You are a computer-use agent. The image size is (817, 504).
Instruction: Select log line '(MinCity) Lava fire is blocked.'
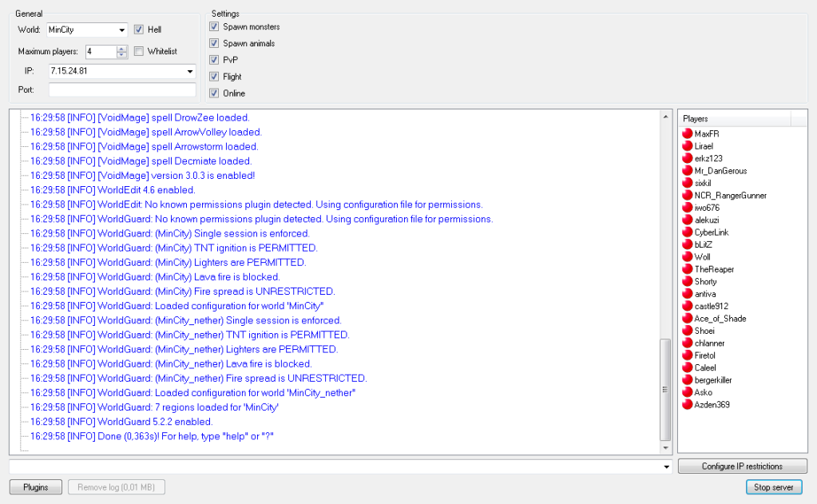point(155,276)
